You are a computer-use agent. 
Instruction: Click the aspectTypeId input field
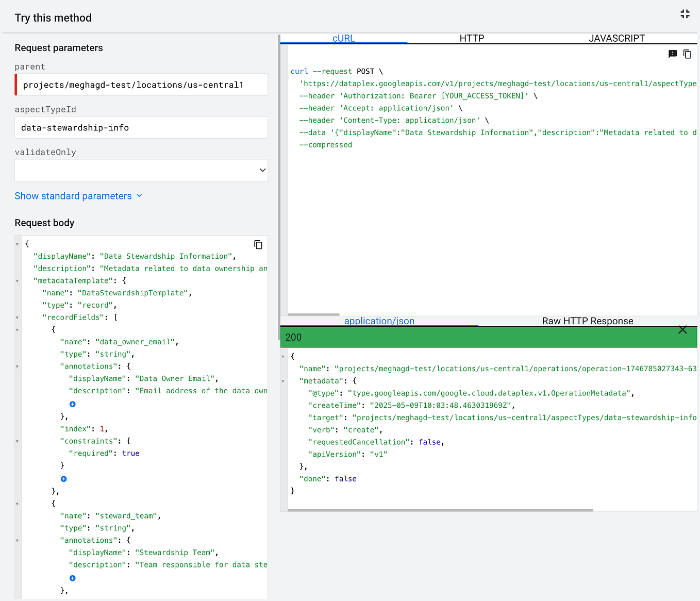click(x=141, y=127)
